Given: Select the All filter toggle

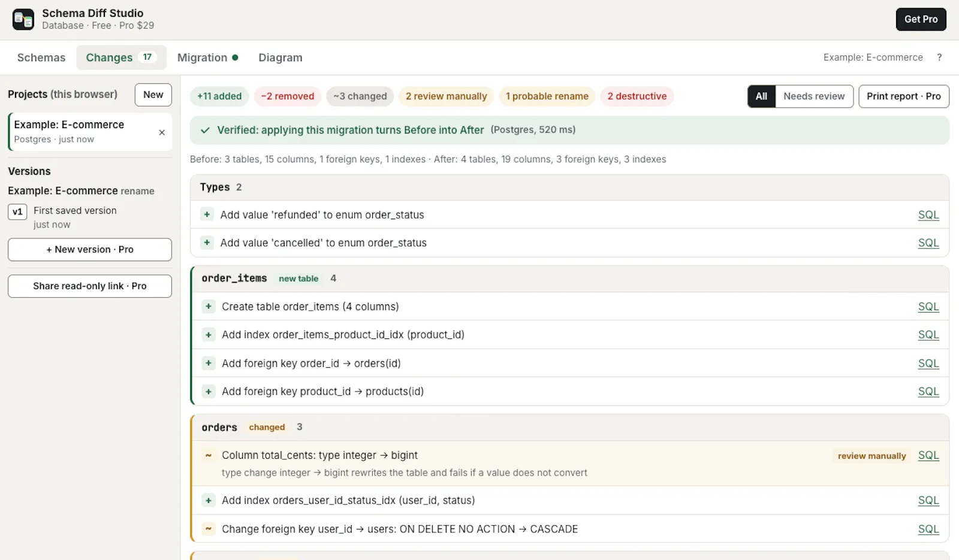Looking at the screenshot, I should coord(761,96).
